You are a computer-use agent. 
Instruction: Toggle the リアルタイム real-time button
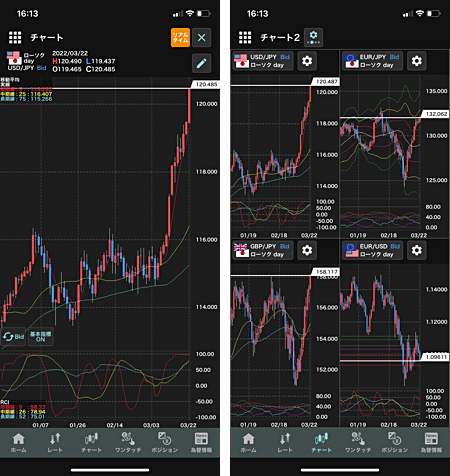click(x=180, y=37)
